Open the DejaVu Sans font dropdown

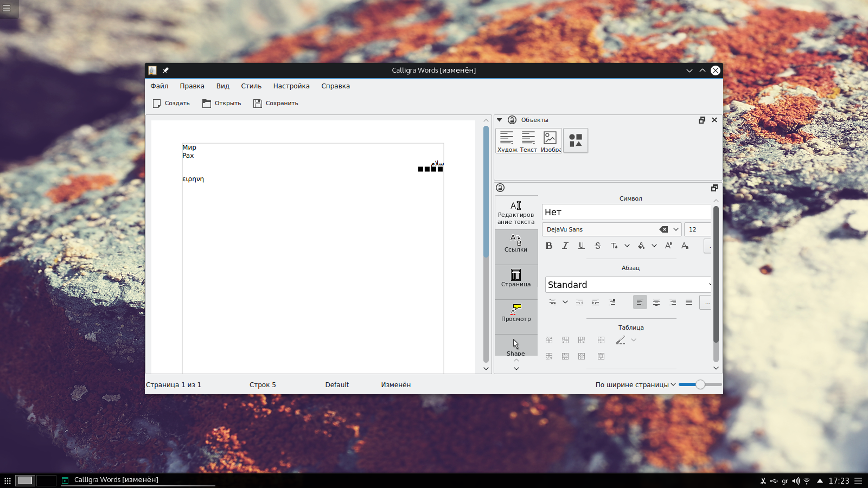tap(676, 229)
